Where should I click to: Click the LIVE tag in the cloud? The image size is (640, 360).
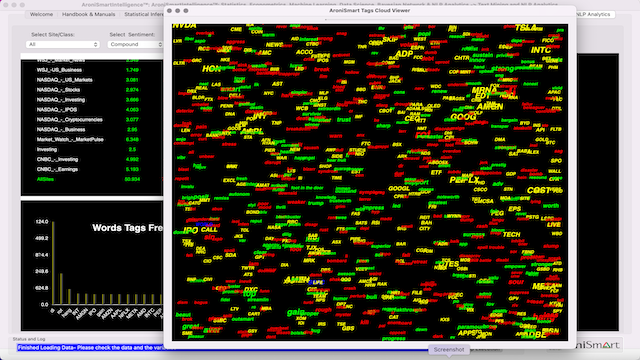click(x=554, y=225)
